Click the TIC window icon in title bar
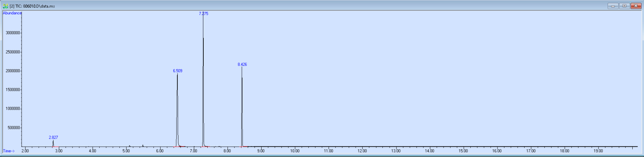Viewport: 644px width, 157px height. 5,6
